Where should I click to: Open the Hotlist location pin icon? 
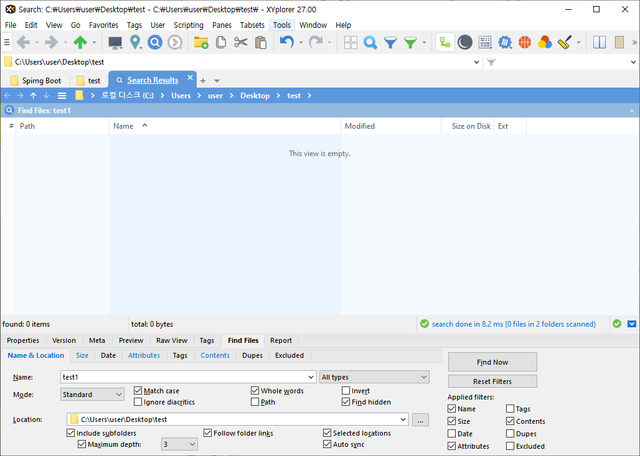(x=135, y=42)
